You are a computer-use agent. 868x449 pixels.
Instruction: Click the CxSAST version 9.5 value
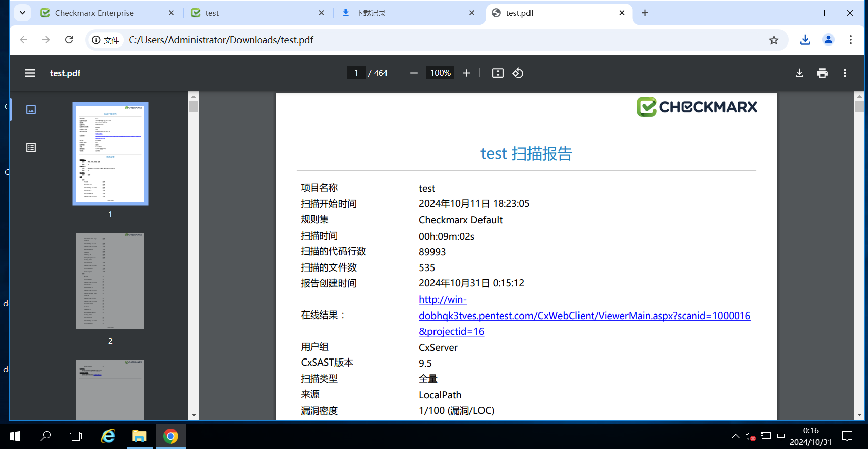pyautogui.click(x=425, y=363)
